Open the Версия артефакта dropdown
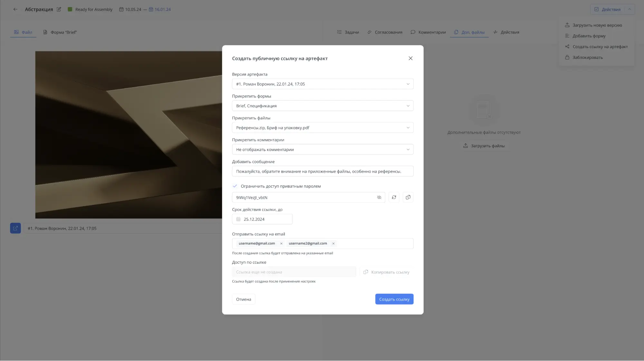This screenshot has height=361, width=644. pos(322,84)
